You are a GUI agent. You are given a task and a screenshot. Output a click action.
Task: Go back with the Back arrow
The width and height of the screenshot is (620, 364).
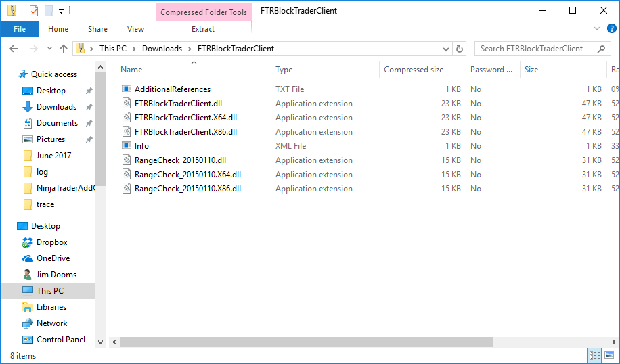pyautogui.click(x=14, y=49)
